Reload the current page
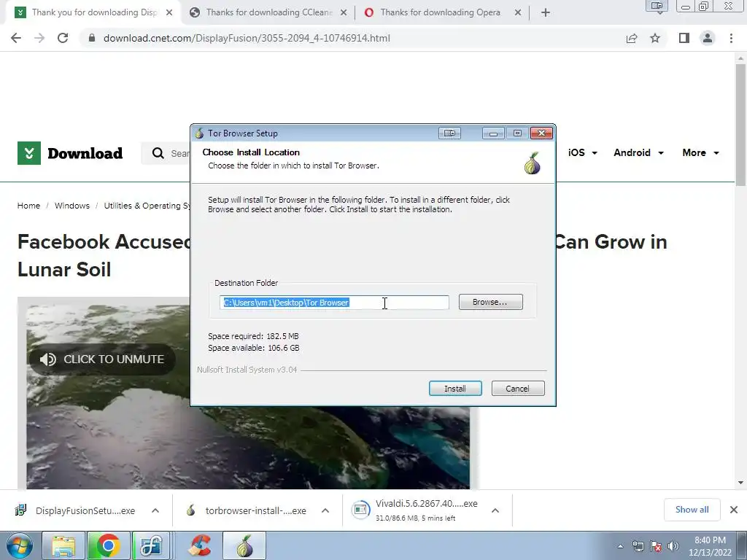Screen dimensions: 747x560 (63, 38)
